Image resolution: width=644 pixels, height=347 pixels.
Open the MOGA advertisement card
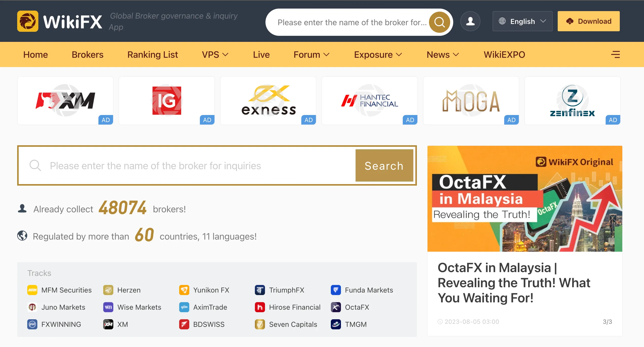pyautogui.click(x=471, y=101)
